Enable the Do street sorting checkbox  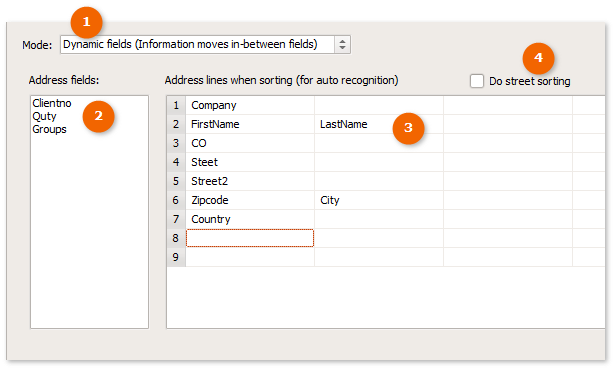click(477, 81)
